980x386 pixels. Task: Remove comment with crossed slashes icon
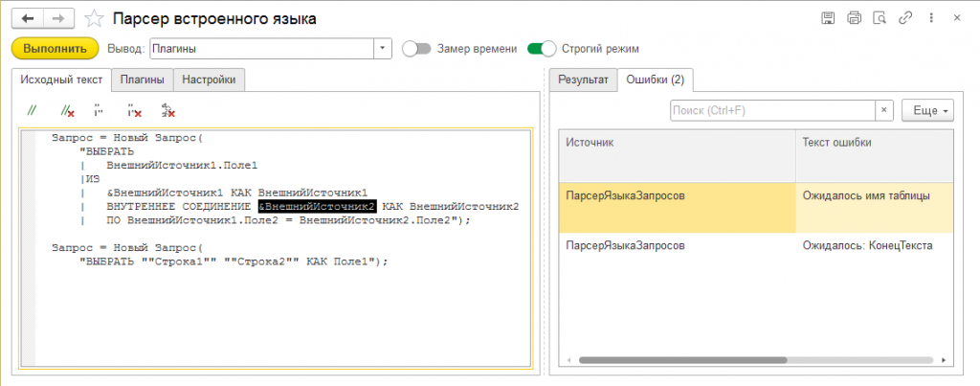coord(67,110)
